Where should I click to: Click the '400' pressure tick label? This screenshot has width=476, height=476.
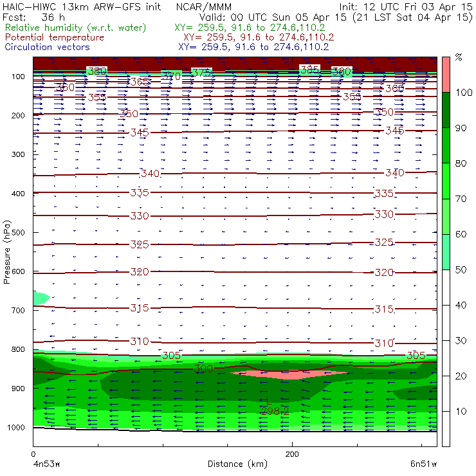18,194
